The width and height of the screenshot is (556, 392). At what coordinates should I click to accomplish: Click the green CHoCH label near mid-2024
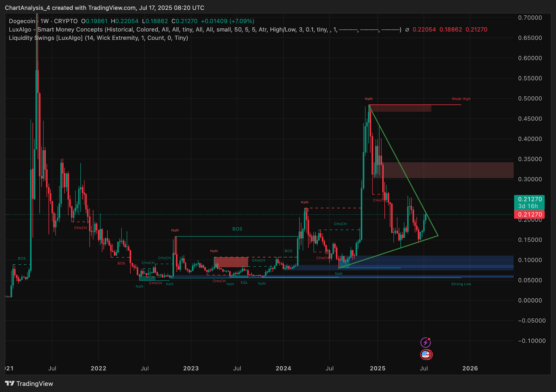340,224
